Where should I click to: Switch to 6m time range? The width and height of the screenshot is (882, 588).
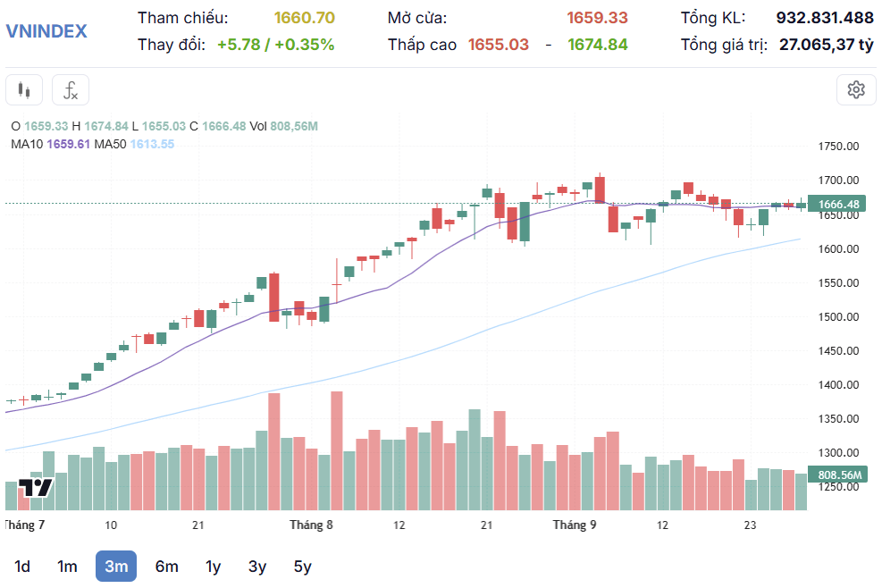pos(166,566)
